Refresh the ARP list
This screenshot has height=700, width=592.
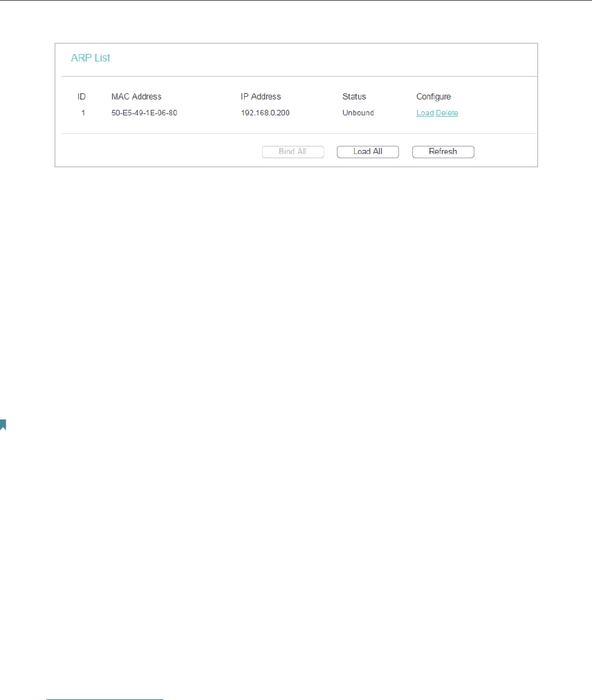(443, 152)
